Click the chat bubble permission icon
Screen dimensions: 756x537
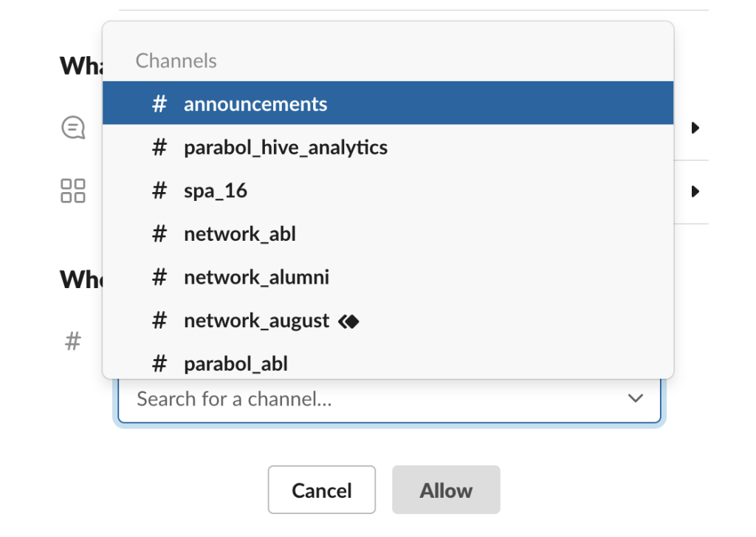click(72, 129)
